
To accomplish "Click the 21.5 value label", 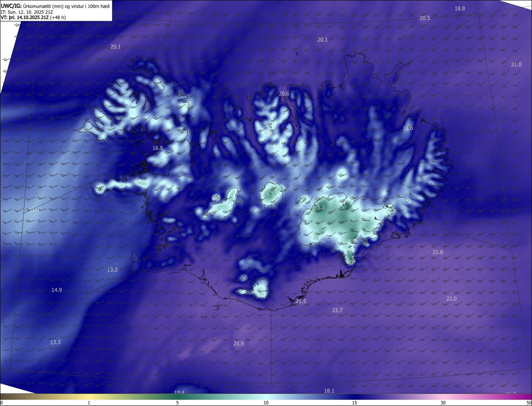I will (301, 301).
